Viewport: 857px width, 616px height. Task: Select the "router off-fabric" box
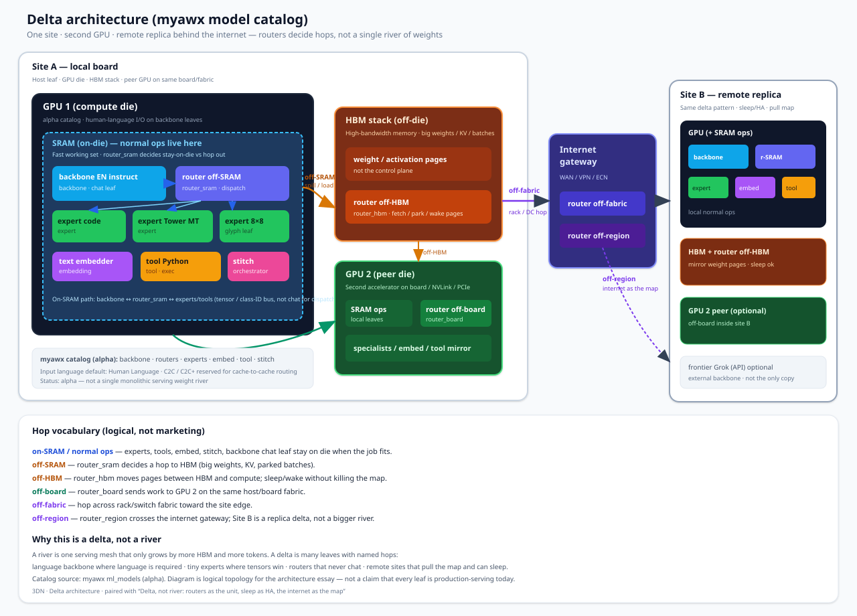click(x=603, y=204)
